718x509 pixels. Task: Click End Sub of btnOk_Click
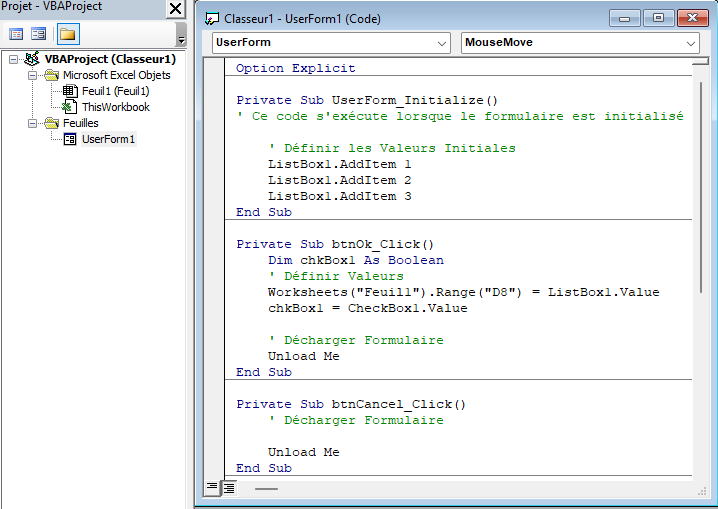264,373
